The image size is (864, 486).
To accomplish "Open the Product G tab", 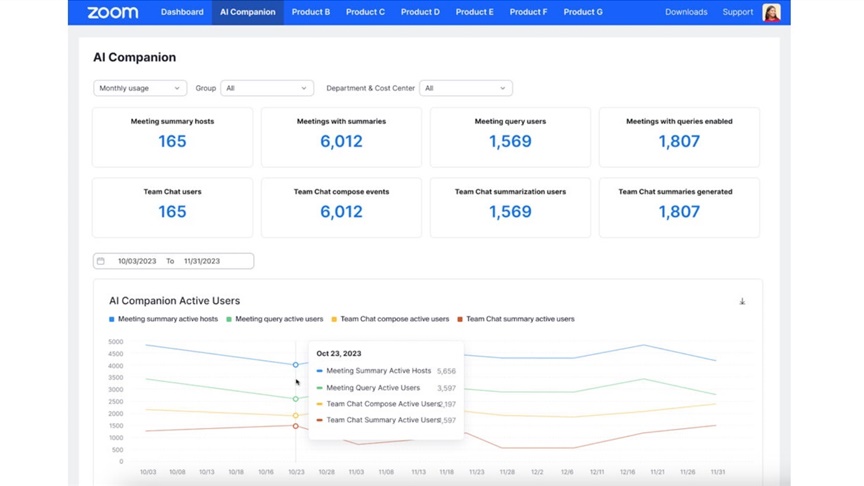I will click(583, 12).
